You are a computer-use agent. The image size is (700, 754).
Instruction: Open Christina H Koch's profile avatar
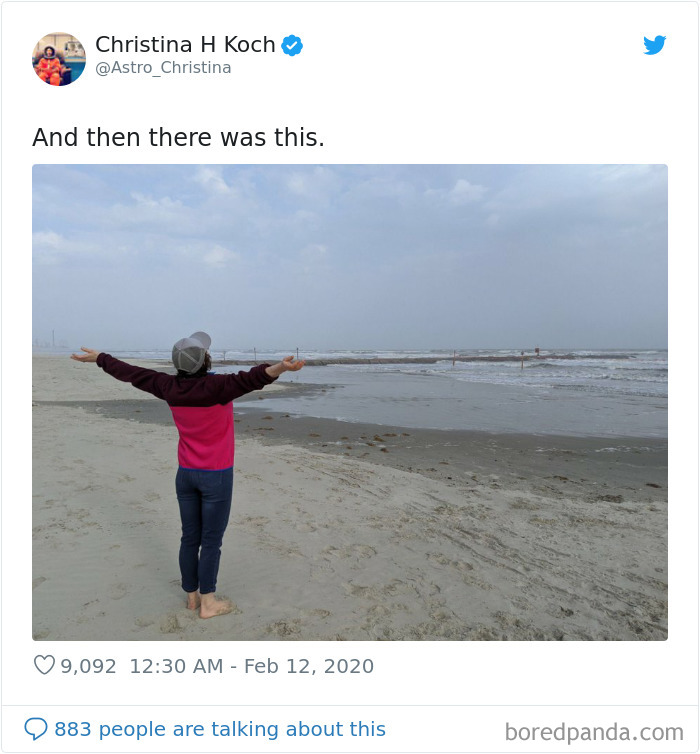pyautogui.click(x=59, y=59)
